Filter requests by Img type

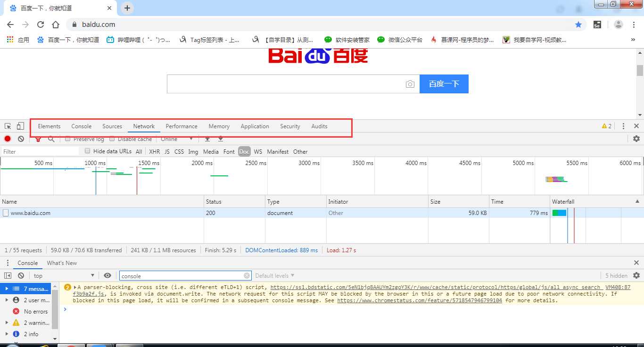[193, 152]
